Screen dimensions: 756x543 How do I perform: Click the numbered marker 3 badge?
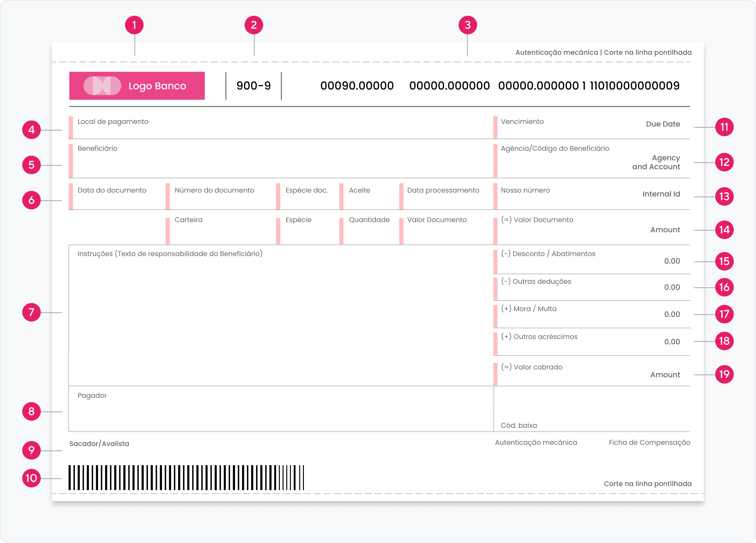(x=467, y=25)
